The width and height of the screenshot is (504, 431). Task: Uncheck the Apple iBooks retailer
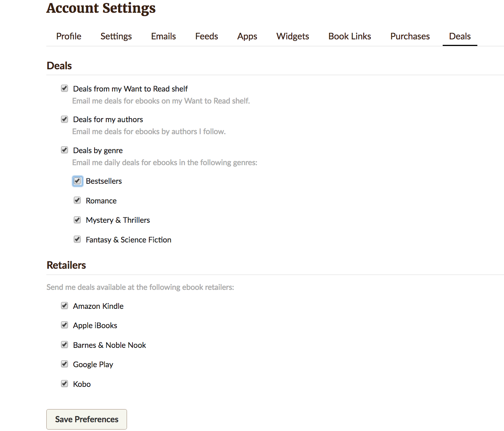click(65, 325)
